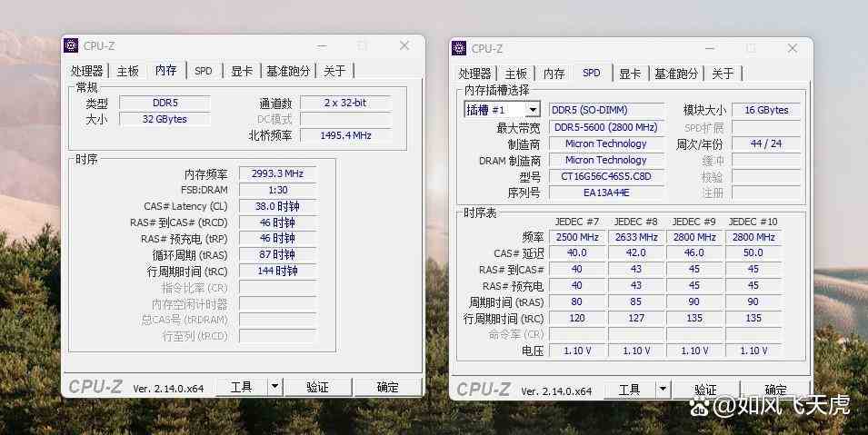Click tRAS value 87 时钟
The height and width of the screenshot is (435, 868).
pyautogui.click(x=278, y=254)
